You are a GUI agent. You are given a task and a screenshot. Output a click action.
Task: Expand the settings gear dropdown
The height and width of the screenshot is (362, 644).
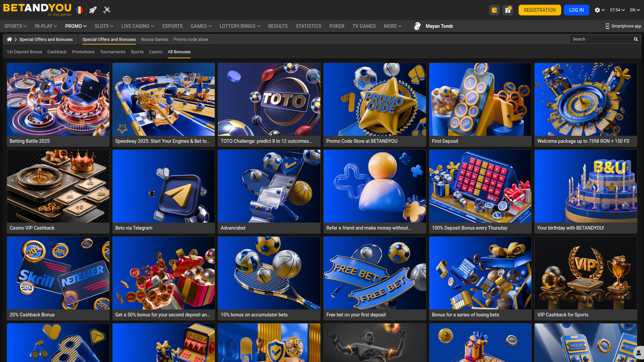(x=599, y=10)
